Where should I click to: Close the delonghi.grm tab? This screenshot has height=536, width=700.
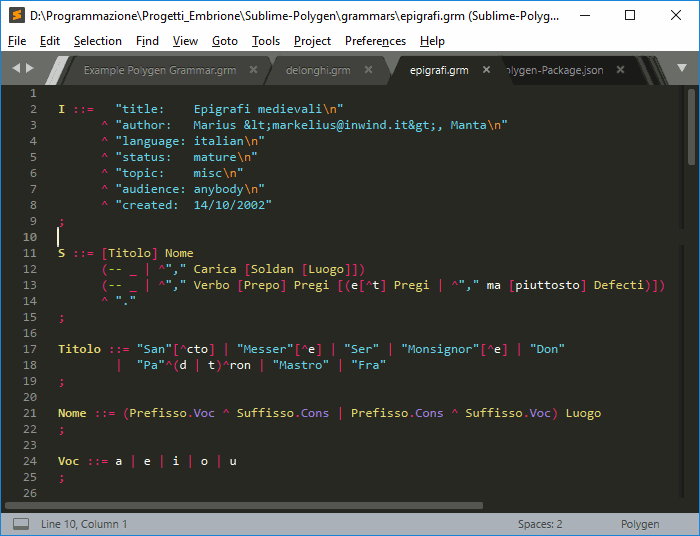tap(368, 70)
